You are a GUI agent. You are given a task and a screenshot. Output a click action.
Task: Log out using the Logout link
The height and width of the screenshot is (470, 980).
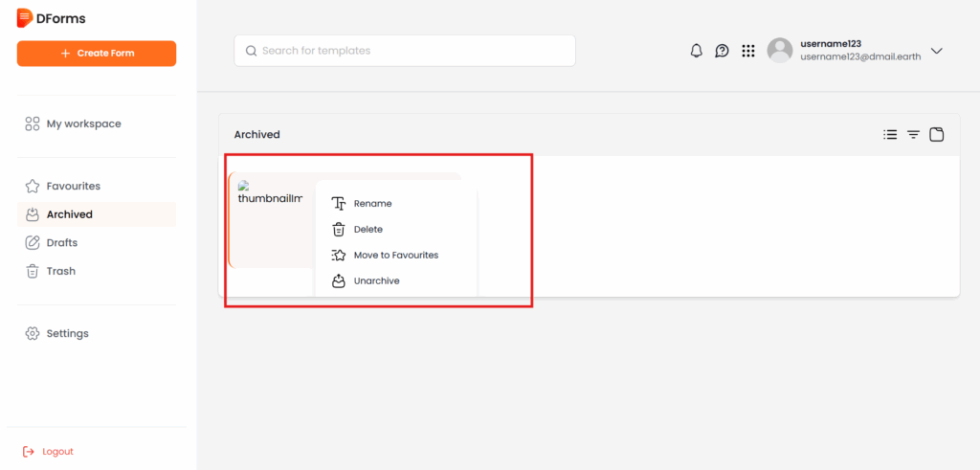pyautogui.click(x=57, y=452)
